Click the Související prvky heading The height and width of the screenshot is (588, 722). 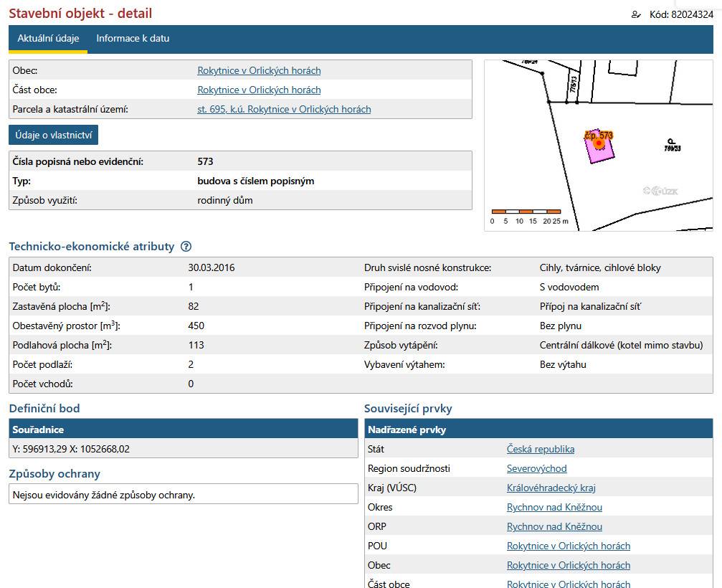tap(408, 409)
